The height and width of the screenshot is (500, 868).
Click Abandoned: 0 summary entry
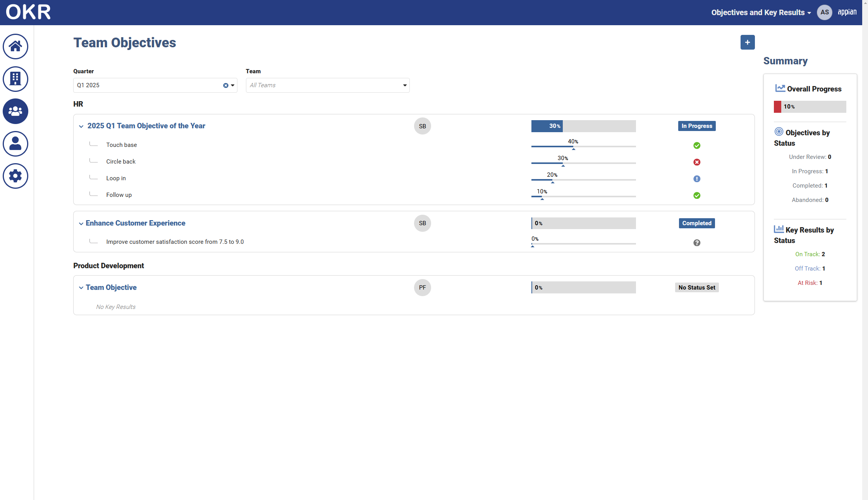[810, 200]
